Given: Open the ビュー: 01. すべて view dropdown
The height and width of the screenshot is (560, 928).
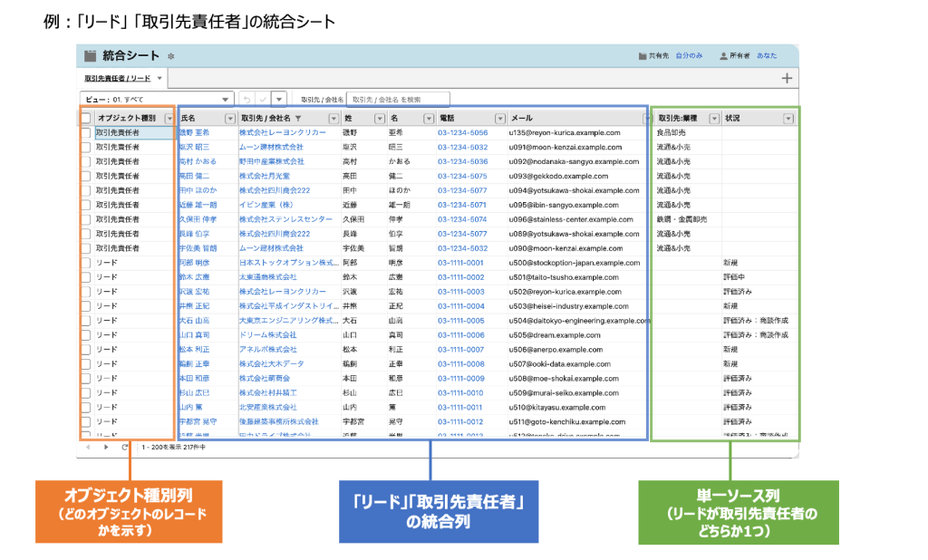Looking at the screenshot, I should (157, 100).
